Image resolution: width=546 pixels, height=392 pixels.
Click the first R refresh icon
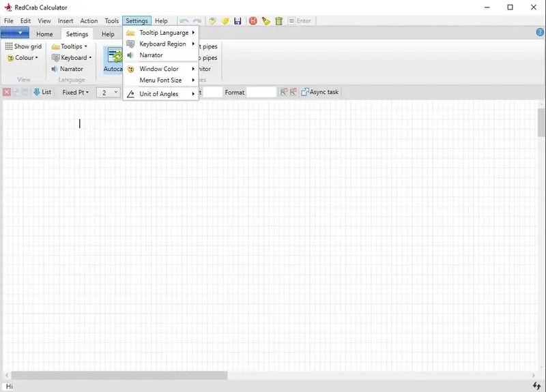click(x=284, y=92)
